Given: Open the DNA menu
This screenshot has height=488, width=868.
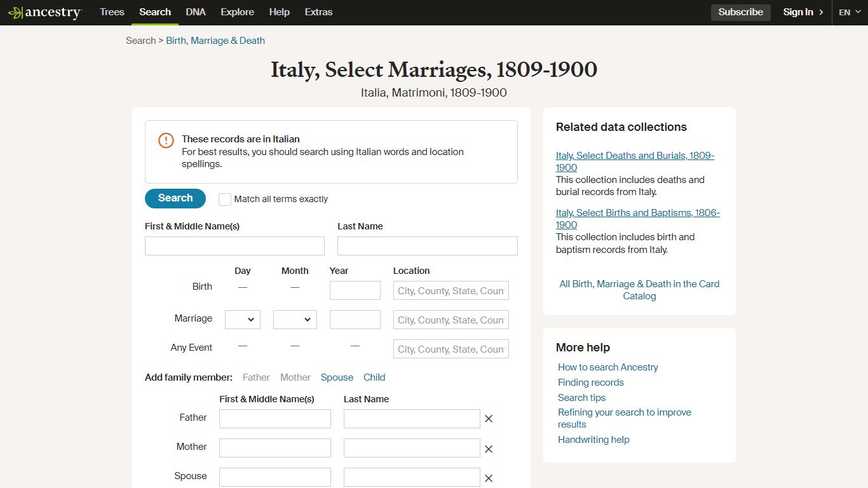Looking at the screenshot, I should (196, 12).
